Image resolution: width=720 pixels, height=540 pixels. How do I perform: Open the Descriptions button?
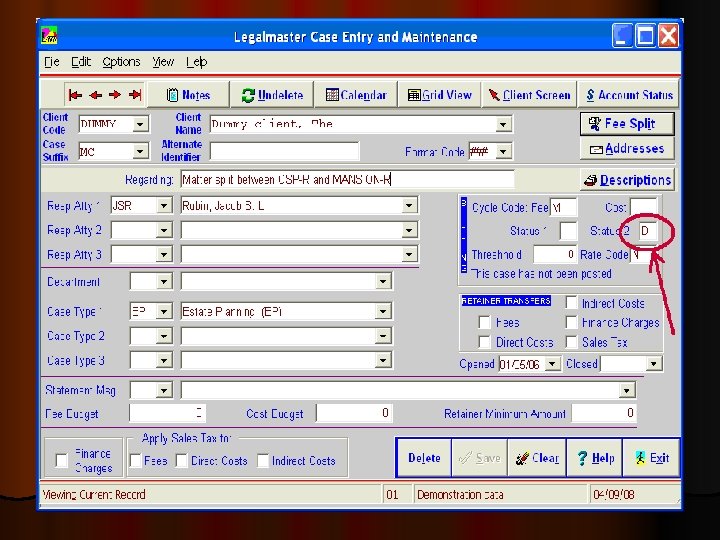[x=627, y=180]
